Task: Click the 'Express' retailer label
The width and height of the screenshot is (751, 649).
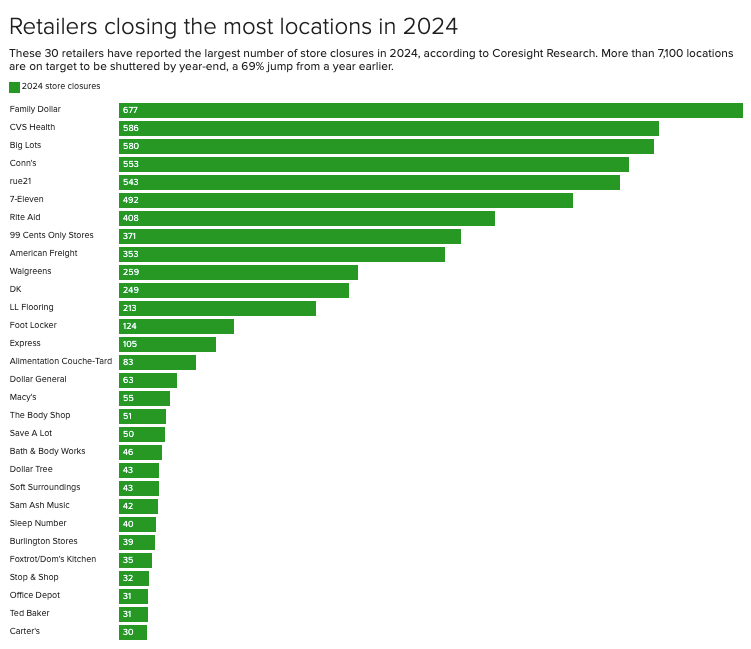Action: pyautogui.click(x=25, y=343)
